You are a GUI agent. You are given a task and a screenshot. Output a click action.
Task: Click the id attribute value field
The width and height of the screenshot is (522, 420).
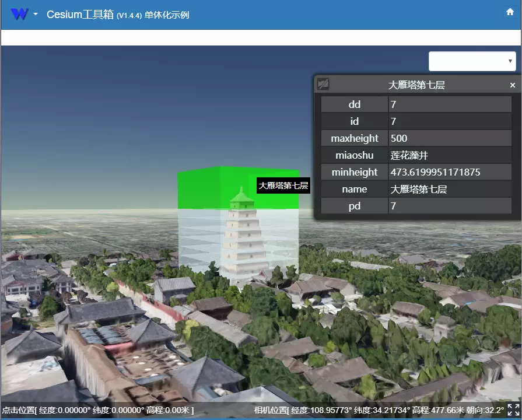coord(450,121)
